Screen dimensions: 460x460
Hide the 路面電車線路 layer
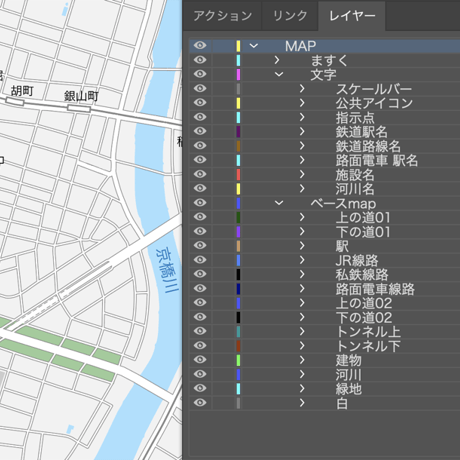[x=200, y=288]
